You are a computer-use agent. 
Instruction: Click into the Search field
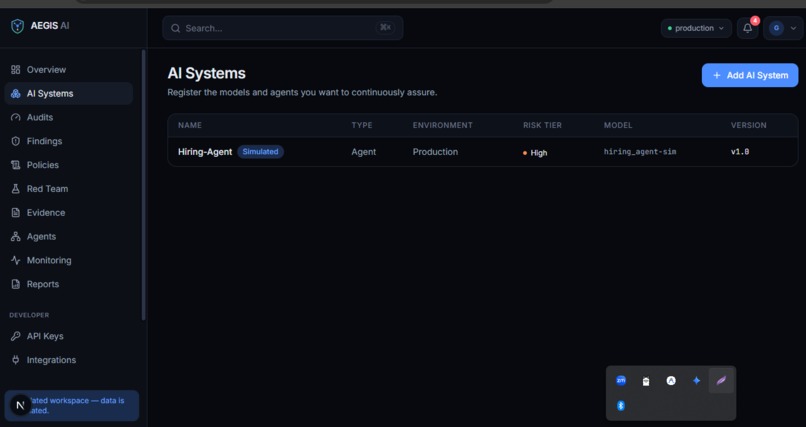(x=283, y=28)
